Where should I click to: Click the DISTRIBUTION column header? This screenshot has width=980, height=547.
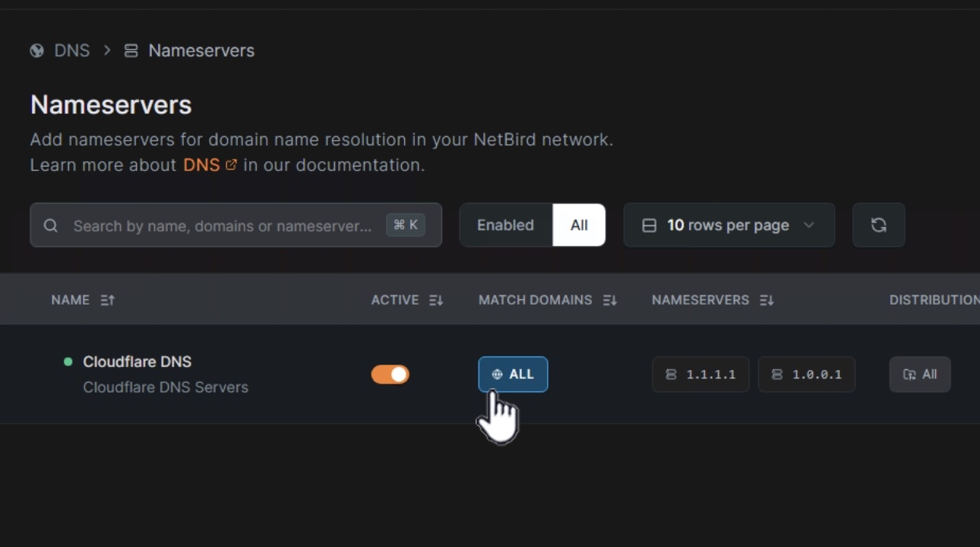click(934, 300)
